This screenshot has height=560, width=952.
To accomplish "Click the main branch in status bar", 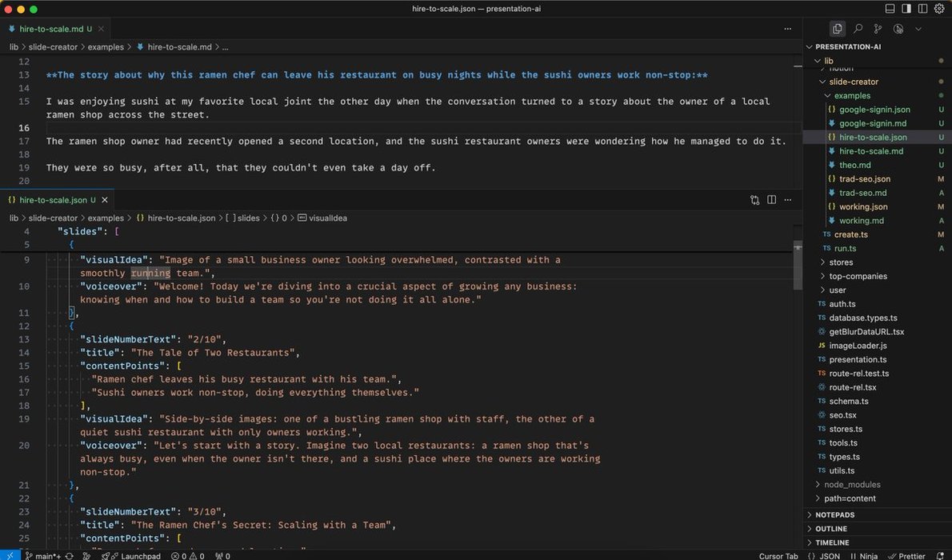I will tap(43, 556).
